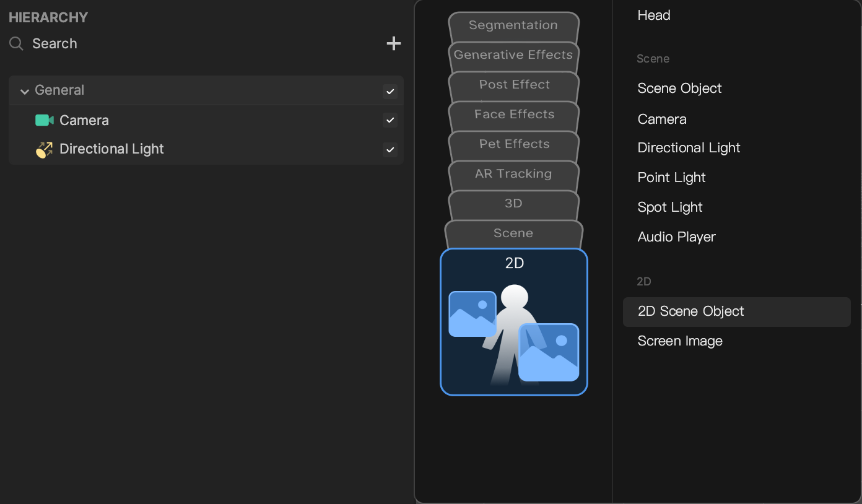
Task: Add a Screen Image object
Action: pyautogui.click(x=680, y=341)
